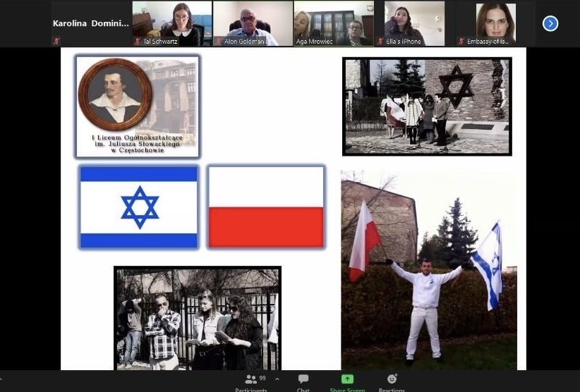Viewport: 580px width, 392px height.
Task: Click the Liceum Słowackiego logo image
Action: coord(138,106)
